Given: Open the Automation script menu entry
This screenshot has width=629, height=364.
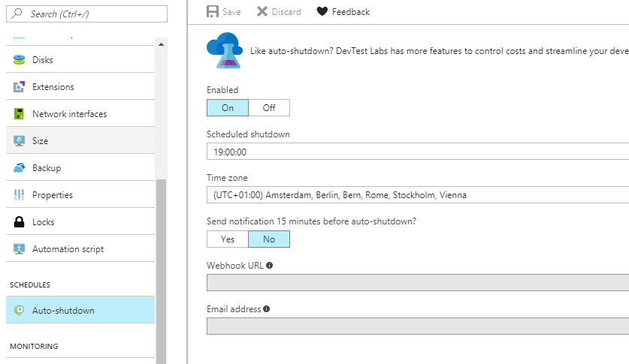Looking at the screenshot, I should 68,249.
